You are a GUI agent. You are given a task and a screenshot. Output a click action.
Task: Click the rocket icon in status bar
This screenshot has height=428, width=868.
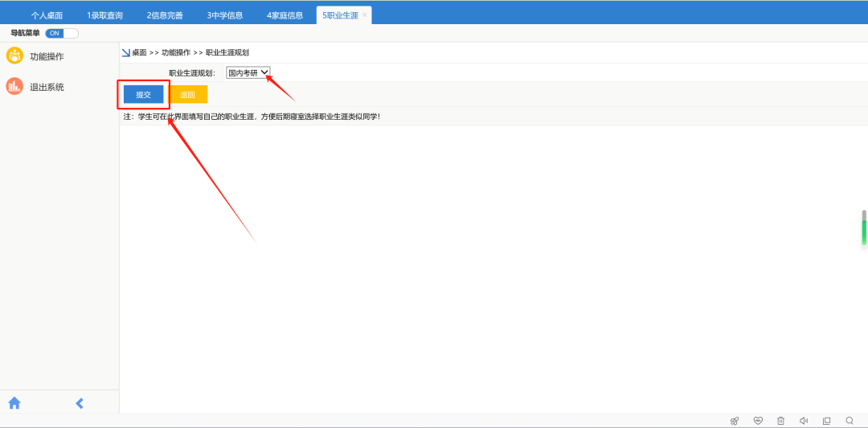point(734,420)
